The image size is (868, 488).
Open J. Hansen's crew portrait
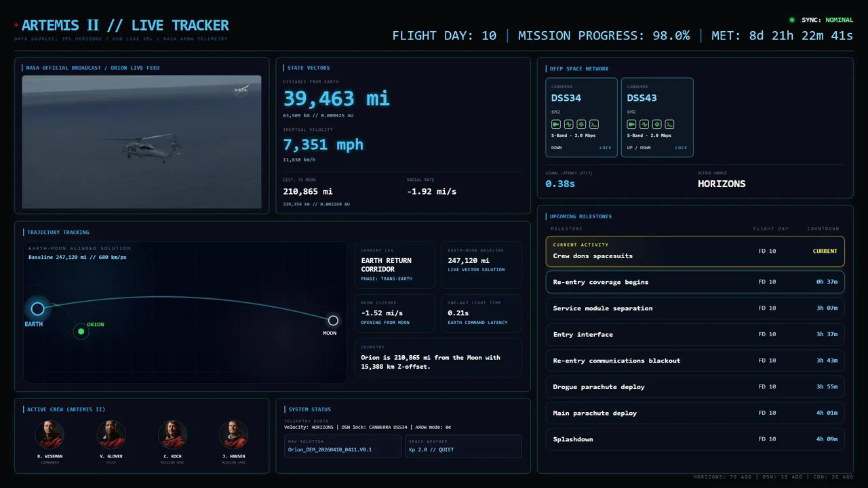tap(233, 434)
